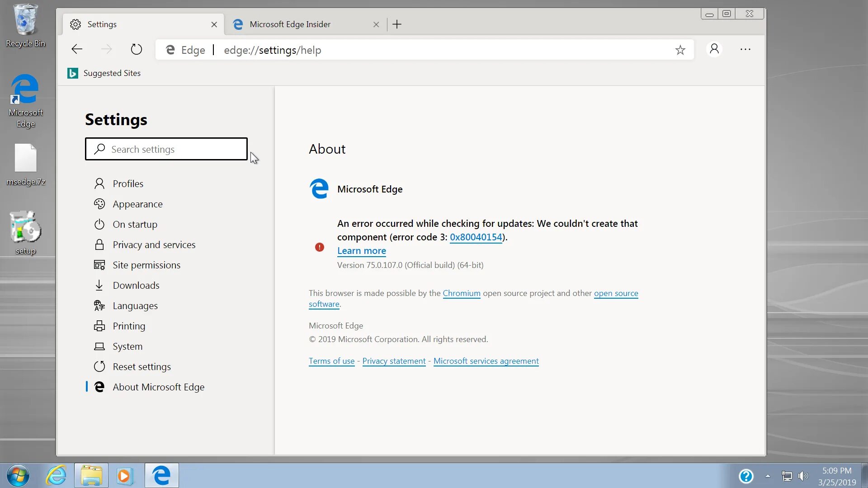Follow the Chromium project link

(x=461, y=293)
